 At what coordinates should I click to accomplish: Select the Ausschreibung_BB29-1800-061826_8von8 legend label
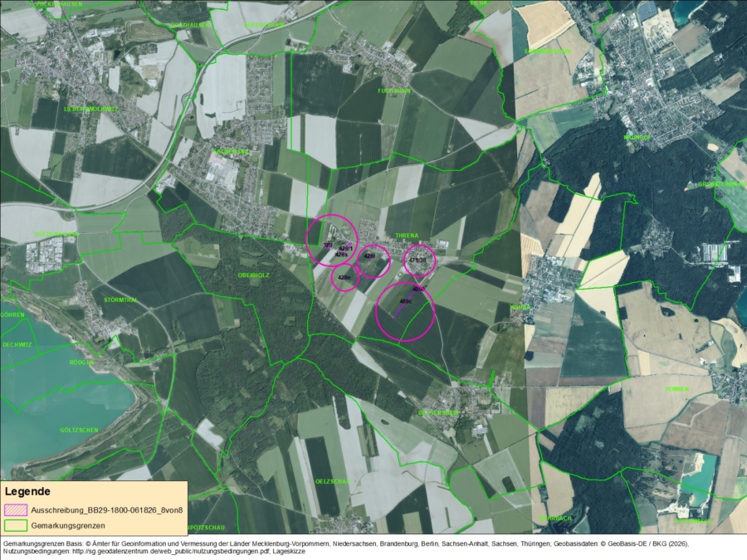[107, 510]
